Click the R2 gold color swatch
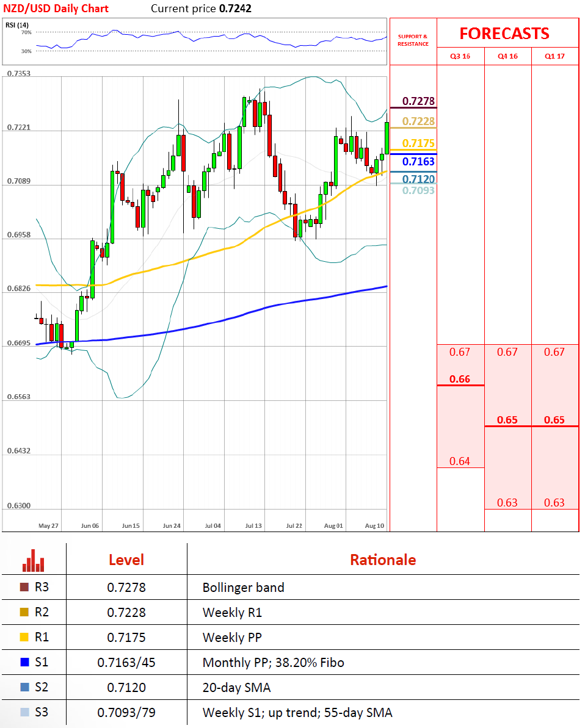 click(24, 613)
